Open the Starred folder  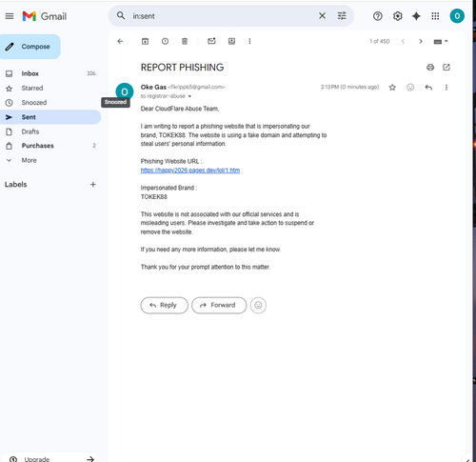pyautogui.click(x=50, y=89)
